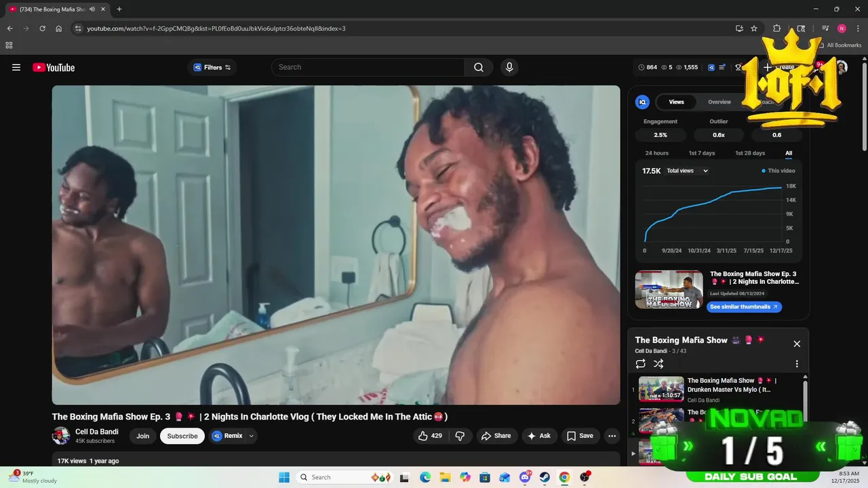Reload the page in Chrome
Image resolution: width=868 pixels, height=488 pixels.
pos(42,28)
